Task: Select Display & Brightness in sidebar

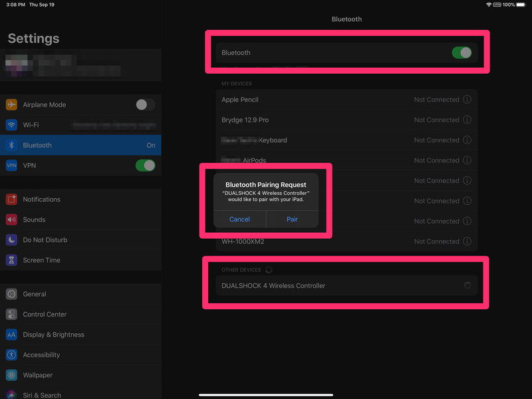Action: pos(53,334)
